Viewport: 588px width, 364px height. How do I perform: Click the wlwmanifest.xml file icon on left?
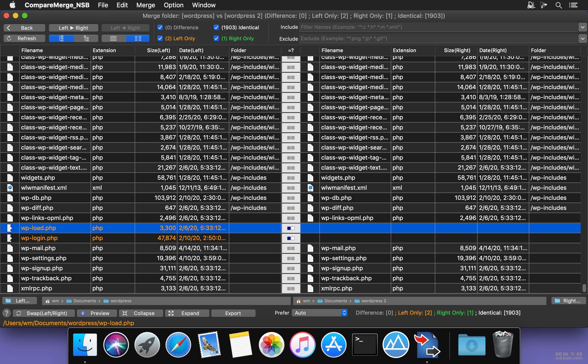10,187
